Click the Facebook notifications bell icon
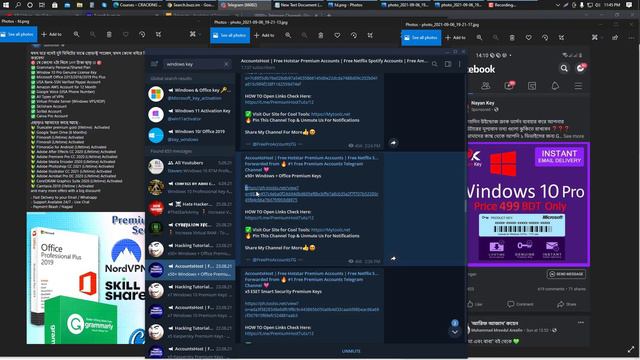The image size is (640, 360). 555,86
